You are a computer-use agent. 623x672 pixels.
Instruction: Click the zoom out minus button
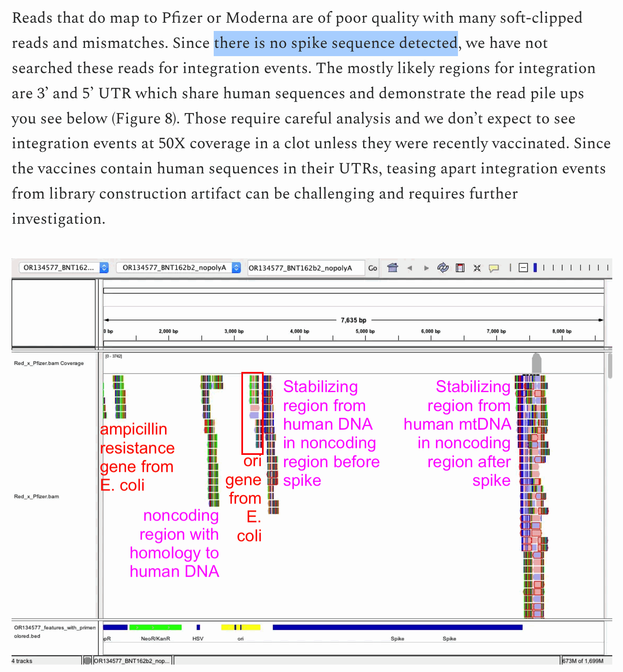(523, 268)
